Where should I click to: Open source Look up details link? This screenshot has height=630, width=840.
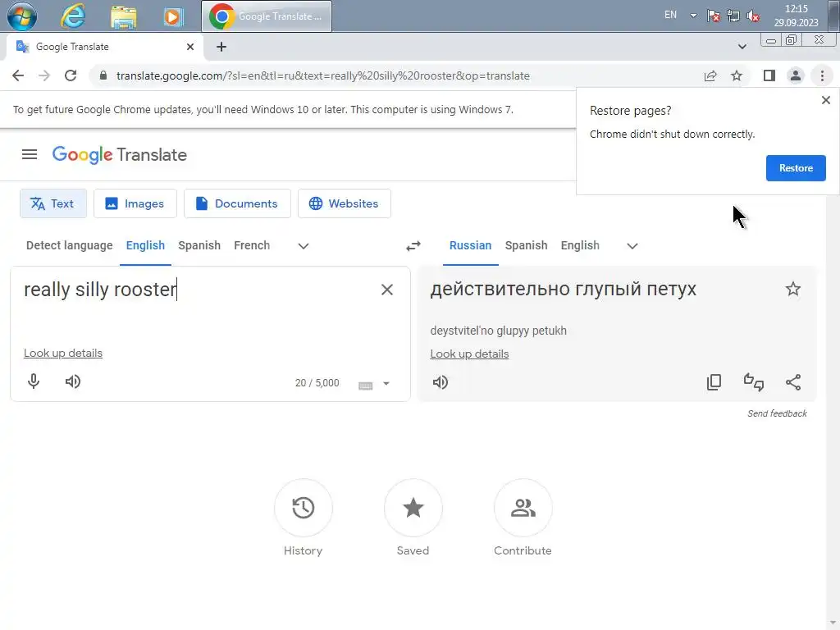click(x=62, y=353)
